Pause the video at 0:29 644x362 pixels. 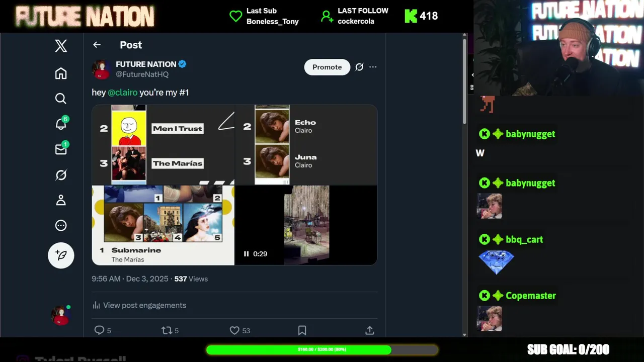[x=246, y=254]
